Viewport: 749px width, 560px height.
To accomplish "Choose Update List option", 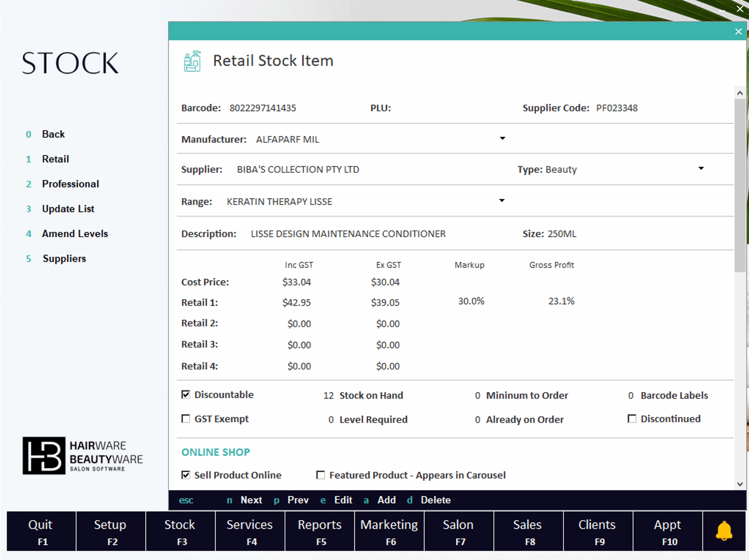I will 68,209.
